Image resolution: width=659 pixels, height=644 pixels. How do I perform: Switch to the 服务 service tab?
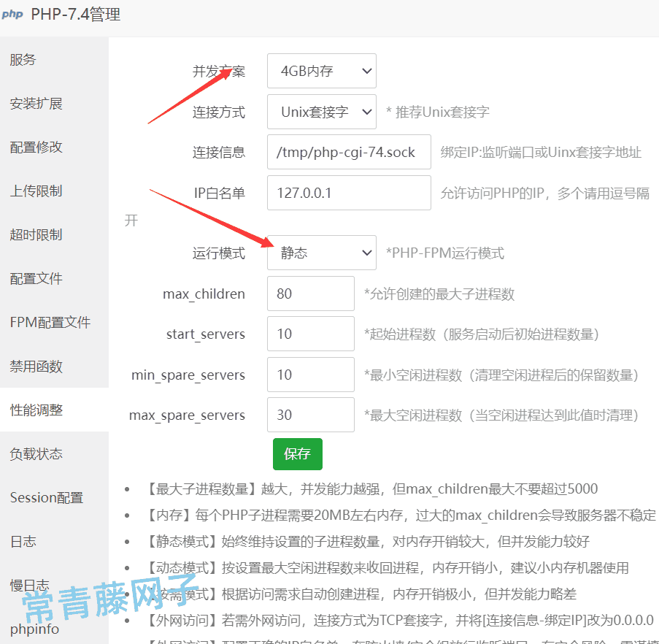(x=23, y=59)
